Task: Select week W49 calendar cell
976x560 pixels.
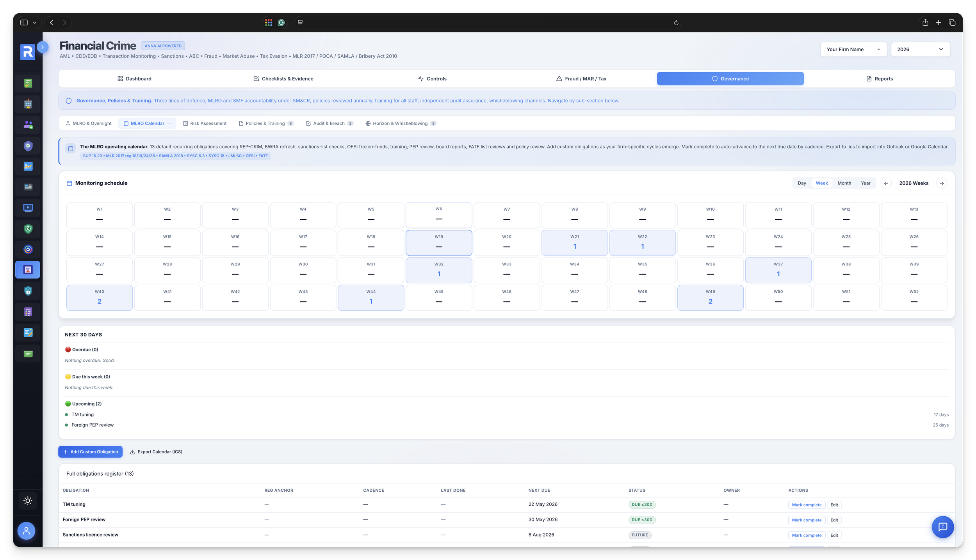Action: click(x=710, y=298)
